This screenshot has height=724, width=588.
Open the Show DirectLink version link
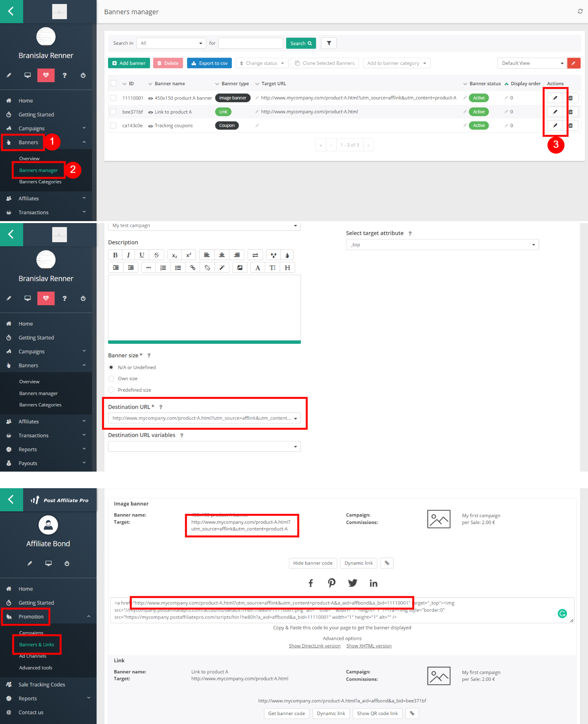(x=315, y=646)
